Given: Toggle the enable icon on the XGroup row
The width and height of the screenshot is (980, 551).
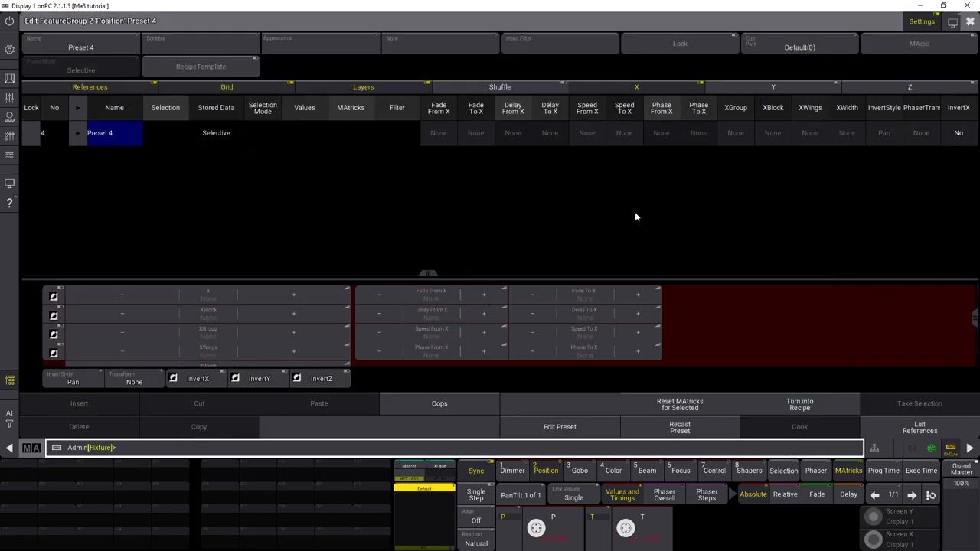Looking at the screenshot, I should coord(54,334).
